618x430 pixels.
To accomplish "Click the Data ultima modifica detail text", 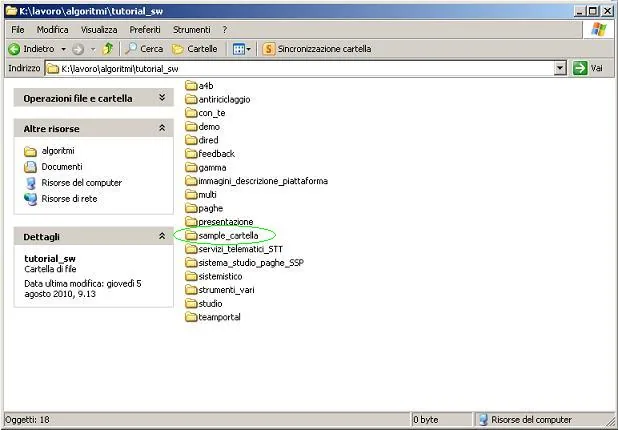I will point(83,289).
